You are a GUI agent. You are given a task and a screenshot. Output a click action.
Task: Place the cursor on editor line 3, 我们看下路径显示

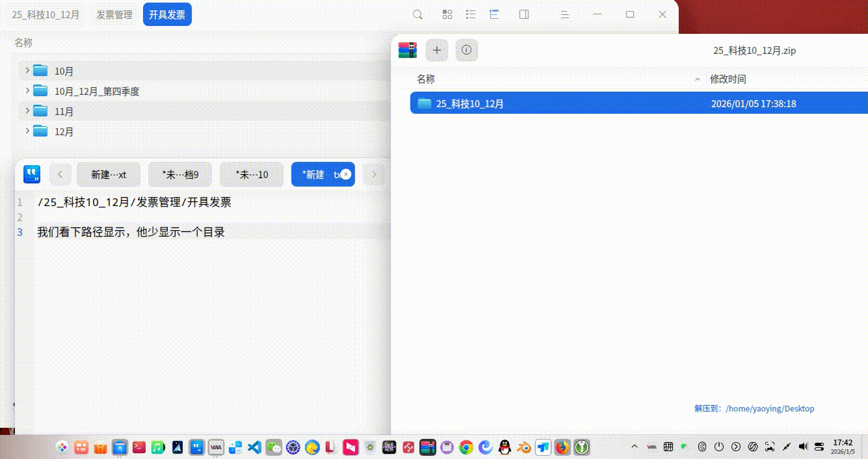pos(131,231)
